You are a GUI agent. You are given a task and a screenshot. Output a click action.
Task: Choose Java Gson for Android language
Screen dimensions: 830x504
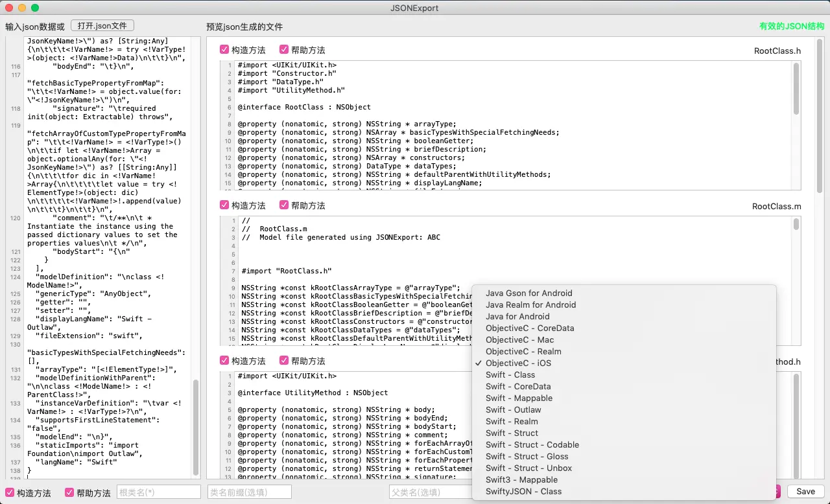624,293
